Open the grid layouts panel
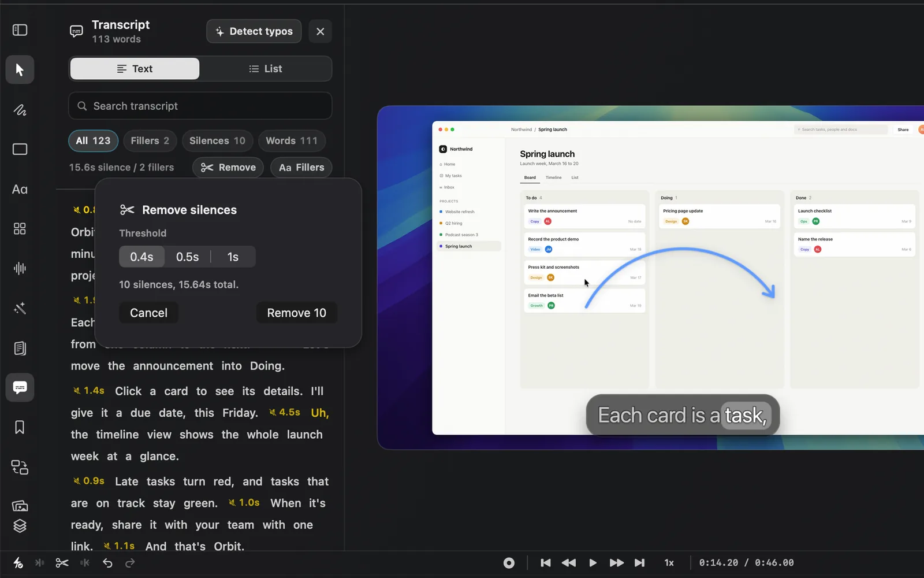This screenshot has width=924, height=578. (20, 229)
